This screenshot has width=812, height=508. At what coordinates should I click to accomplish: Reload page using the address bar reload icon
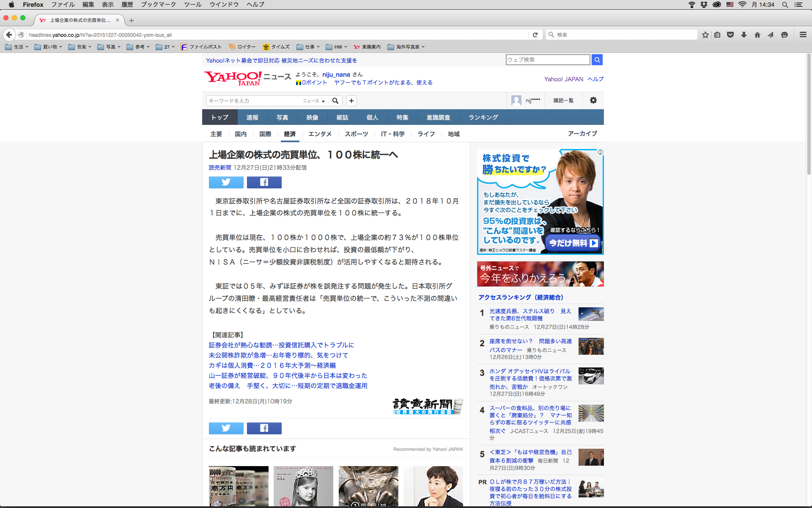point(535,35)
